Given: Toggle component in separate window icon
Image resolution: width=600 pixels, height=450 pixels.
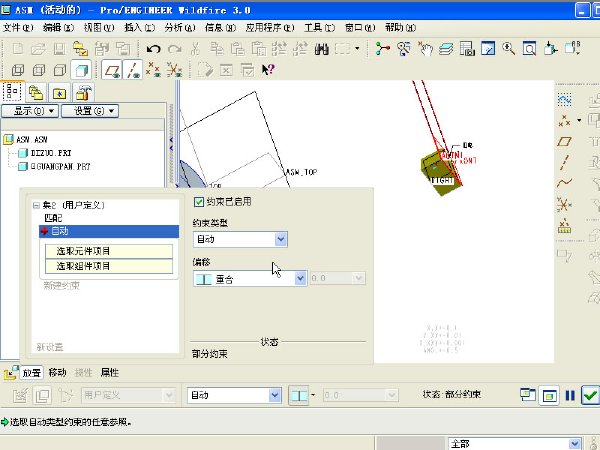Looking at the screenshot, I should click(x=528, y=395).
